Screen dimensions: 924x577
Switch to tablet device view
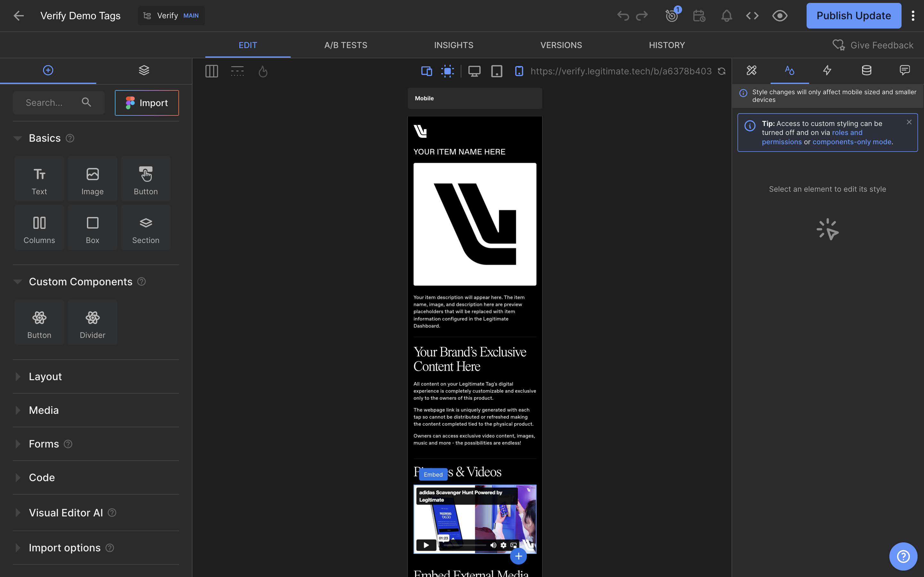point(496,71)
